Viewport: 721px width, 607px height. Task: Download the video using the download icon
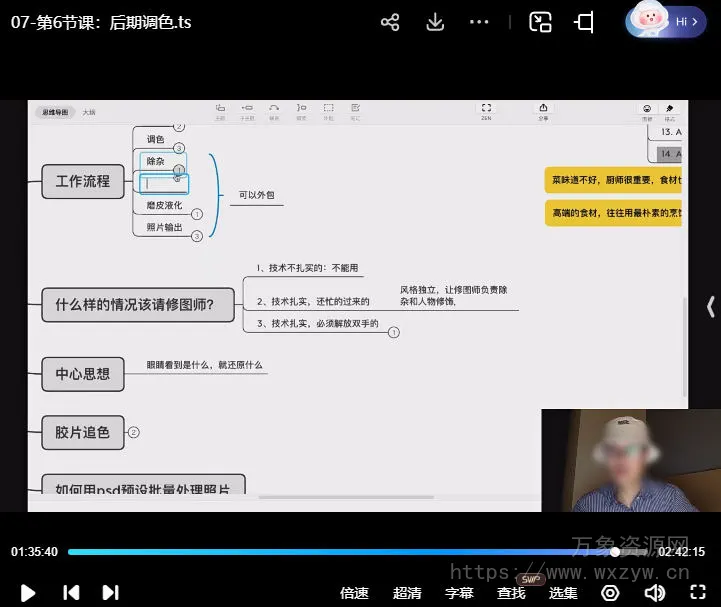[435, 22]
